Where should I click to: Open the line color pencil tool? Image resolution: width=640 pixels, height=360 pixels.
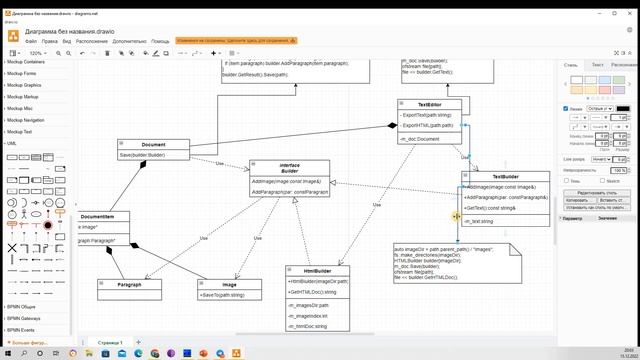pyautogui.click(x=156, y=53)
